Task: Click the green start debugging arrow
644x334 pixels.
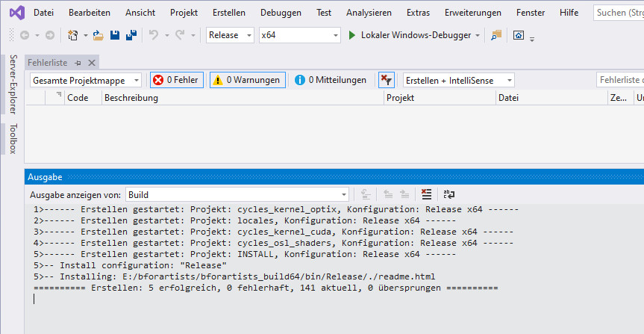Action: [352, 35]
